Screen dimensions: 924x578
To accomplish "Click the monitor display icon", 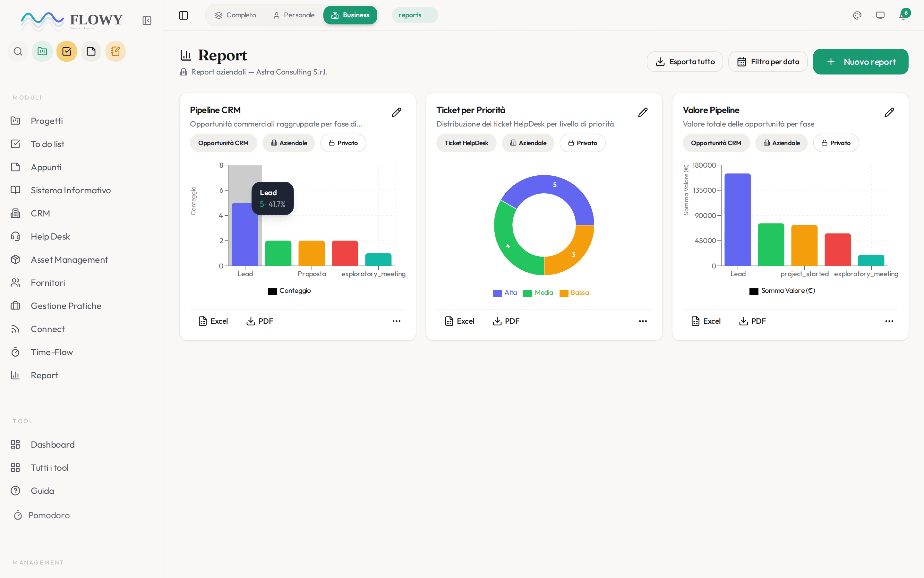I will tap(880, 15).
